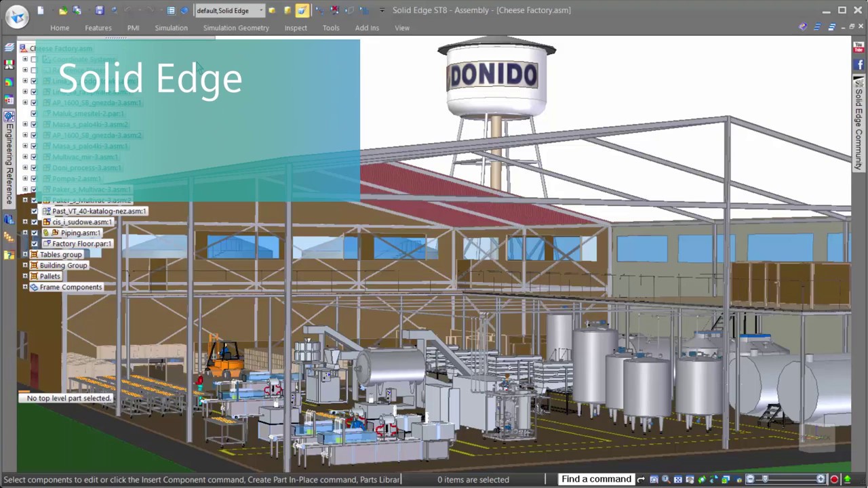Screen dimensions: 868x488
Task: Toggle visibility checkbox for Past_VT_40-katalog-nez.asm:1
Action: (x=35, y=211)
